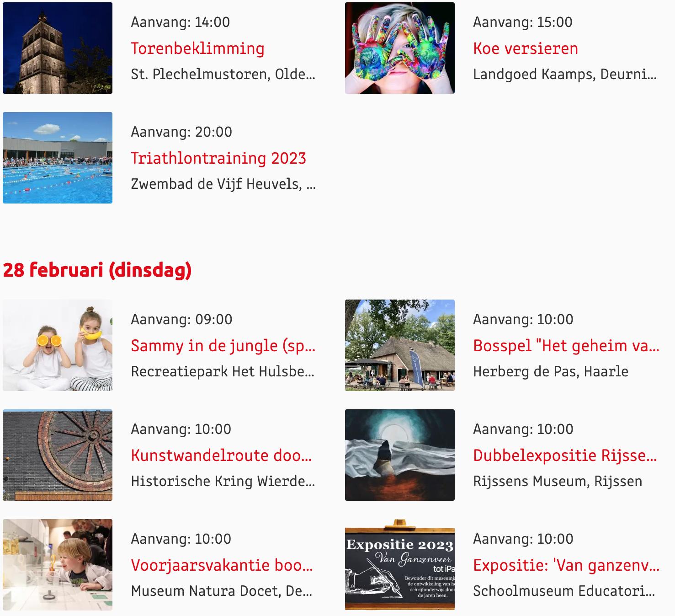Click the thatched farmhouse thumbnail
The height and width of the screenshot is (616, 675).
pyautogui.click(x=400, y=345)
